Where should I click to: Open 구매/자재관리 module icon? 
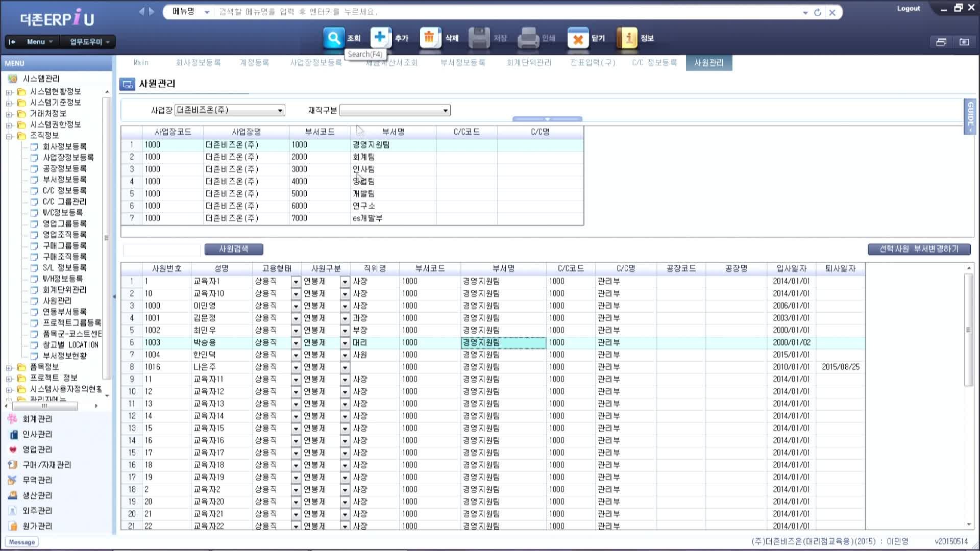tap(13, 465)
